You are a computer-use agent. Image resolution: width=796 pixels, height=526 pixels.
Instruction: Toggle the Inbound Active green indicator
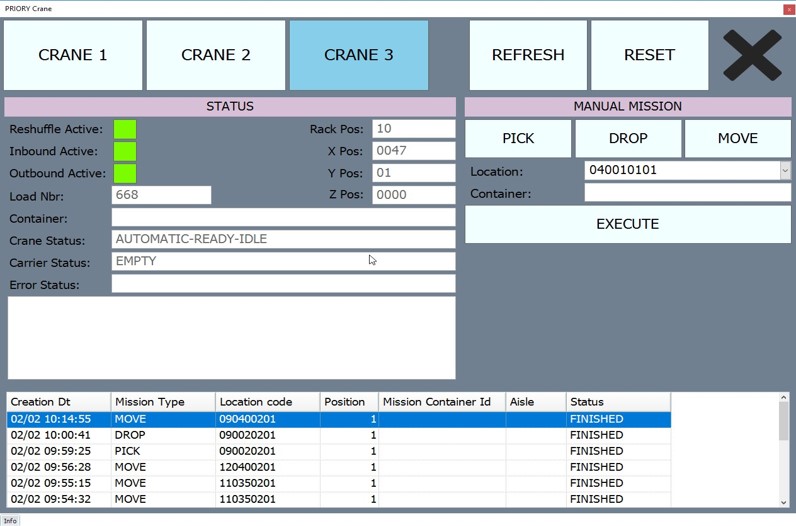click(x=125, y=151)
